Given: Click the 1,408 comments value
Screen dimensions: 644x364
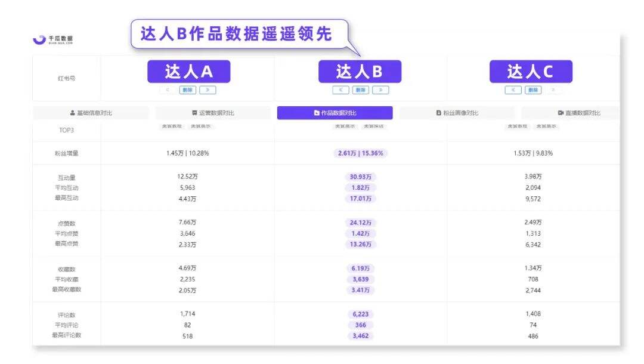Looking at the screenshot, I should tap(533, 314).
